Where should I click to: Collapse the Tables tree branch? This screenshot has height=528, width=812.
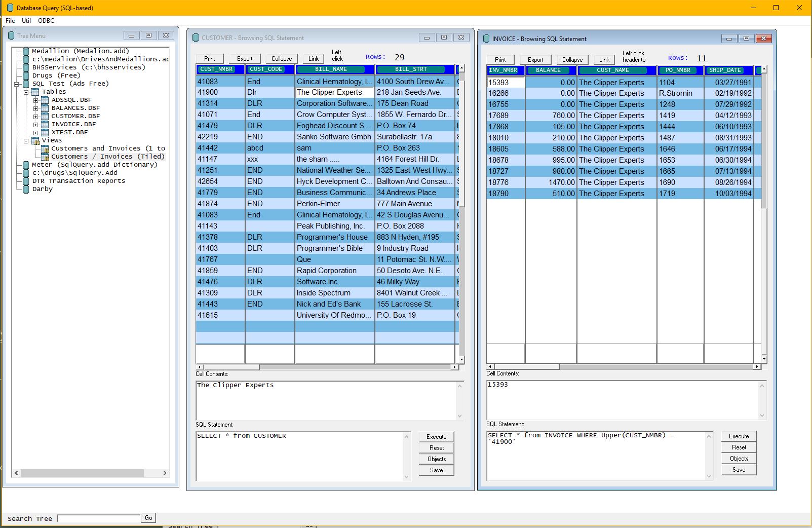tap(26, 91)
